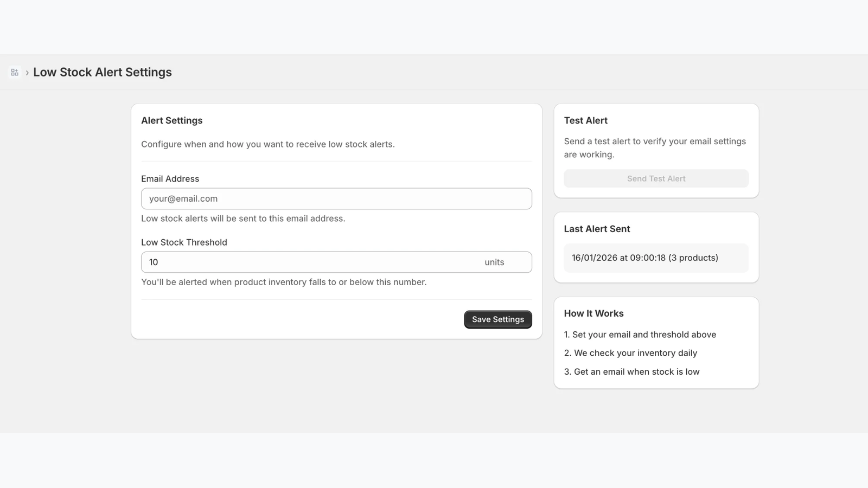
Task: Open the dashboard via the home breadcrumb icon
Action: [15, 72]
